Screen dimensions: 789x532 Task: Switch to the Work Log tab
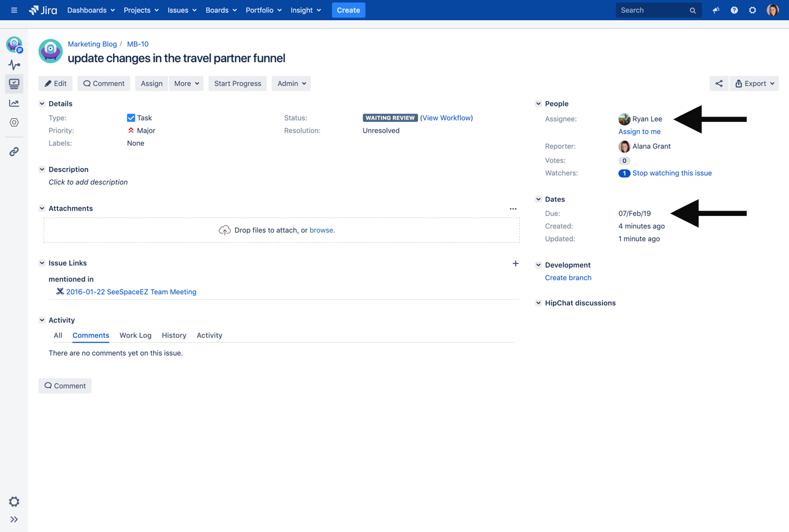pyautogui.click(x=135, y=336)
